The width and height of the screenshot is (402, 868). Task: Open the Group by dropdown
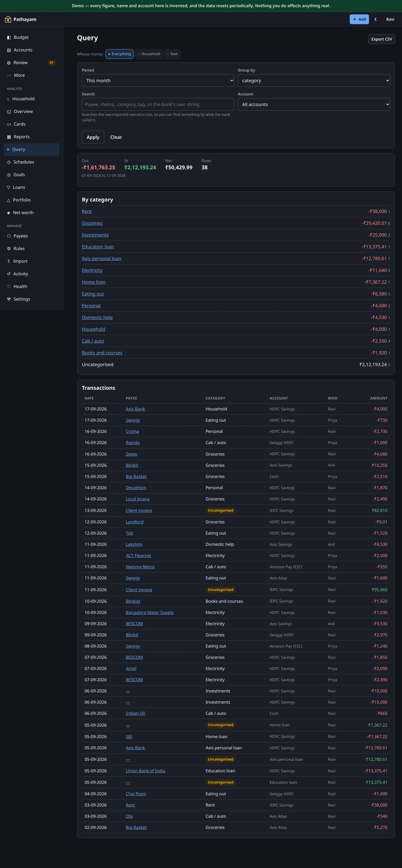pos(314,80)
